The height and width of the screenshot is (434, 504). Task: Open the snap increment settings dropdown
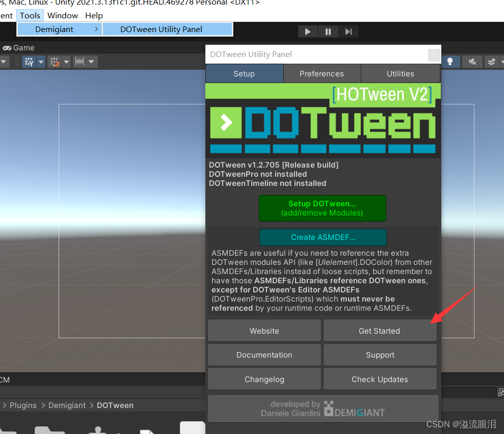91,61
